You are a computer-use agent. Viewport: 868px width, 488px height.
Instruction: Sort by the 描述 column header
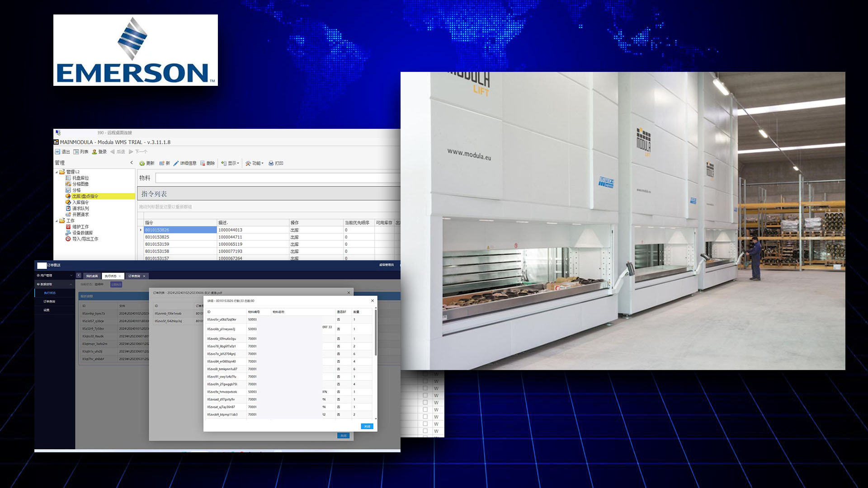pyautogui.click(x=253, y=223)
